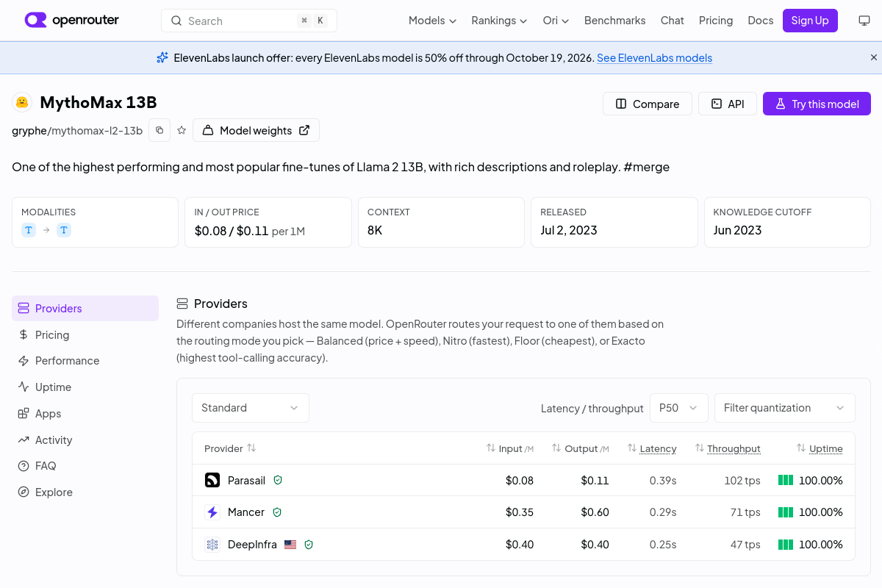Favorite the model with the star icon
Image resolution: width=882 pixels, height=588 pixels.
(x=182, y=130)
